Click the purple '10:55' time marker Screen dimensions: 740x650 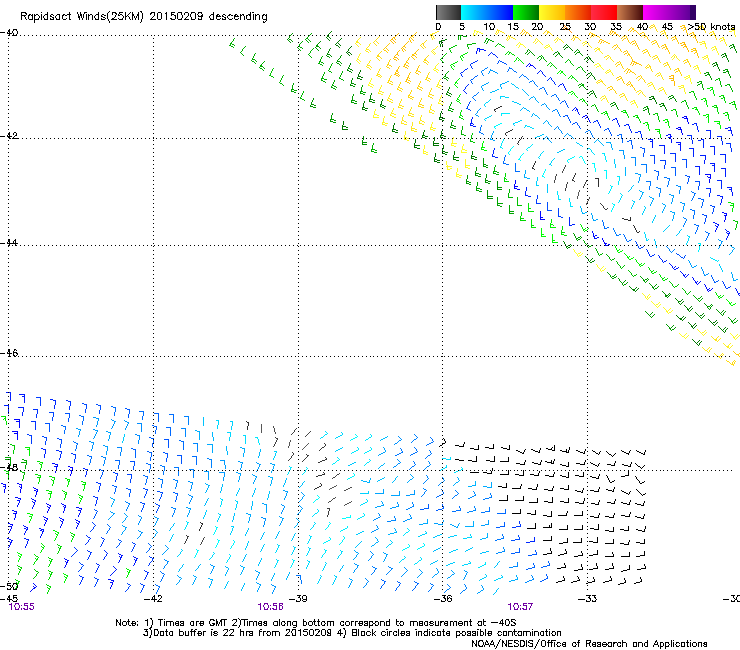point(22,607)
